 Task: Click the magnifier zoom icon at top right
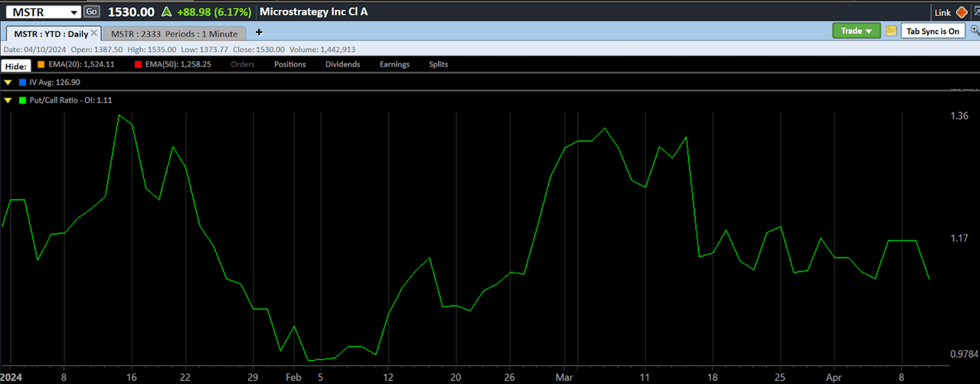point(975,31)
